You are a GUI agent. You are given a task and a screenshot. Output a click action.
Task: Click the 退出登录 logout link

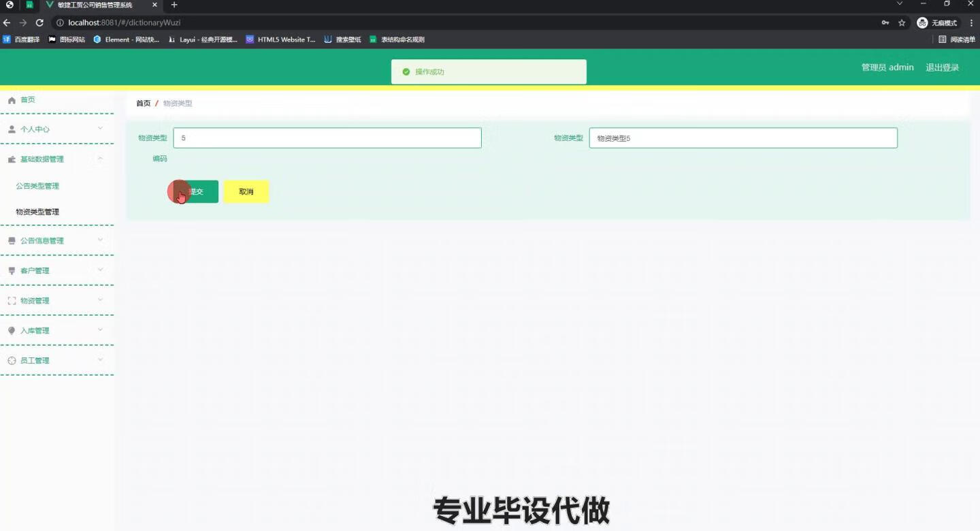[942, 67]
